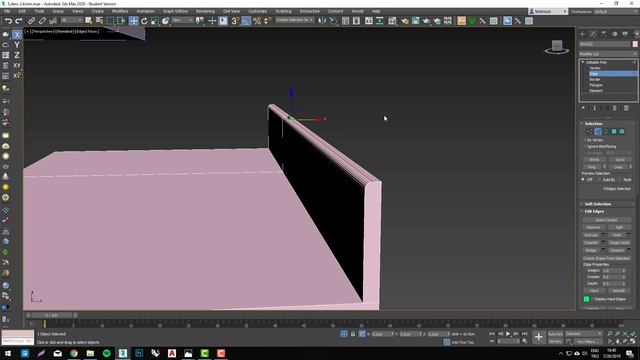
Task: Select the Link tool in main toolbar
Action: (31, 20)
